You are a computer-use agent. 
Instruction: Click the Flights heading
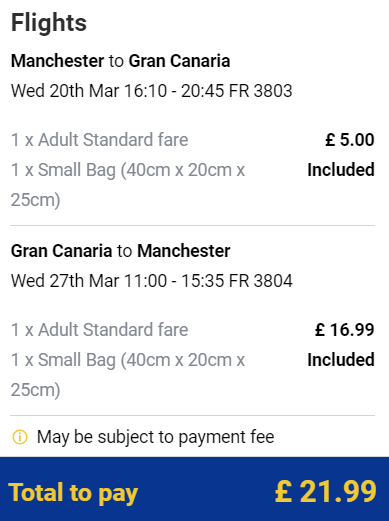click(49, 23)
